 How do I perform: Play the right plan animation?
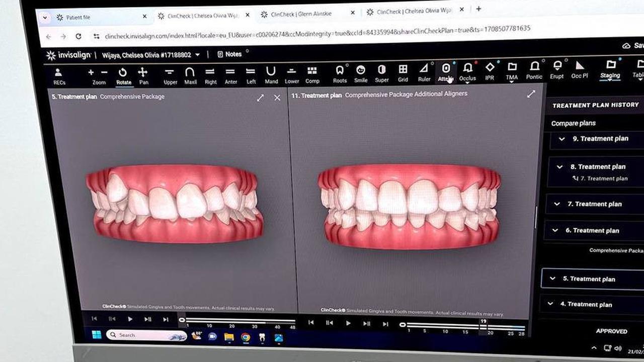point(348,323)
